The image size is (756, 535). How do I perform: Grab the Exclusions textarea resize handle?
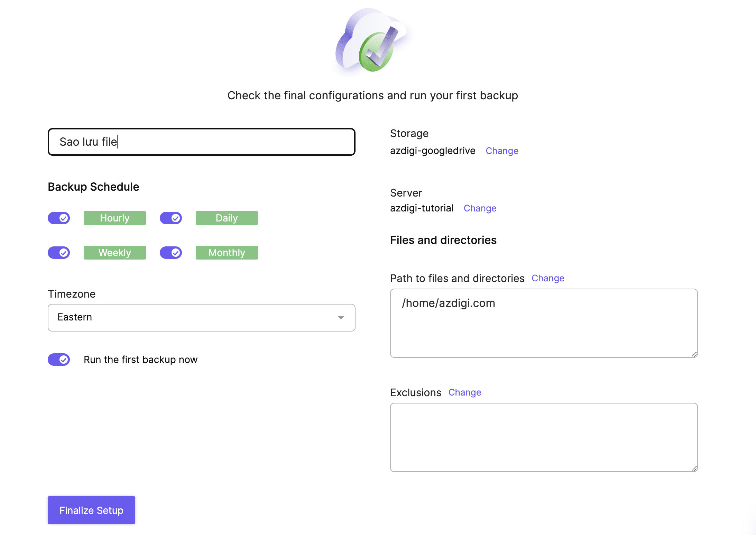[x=694, y=468]
